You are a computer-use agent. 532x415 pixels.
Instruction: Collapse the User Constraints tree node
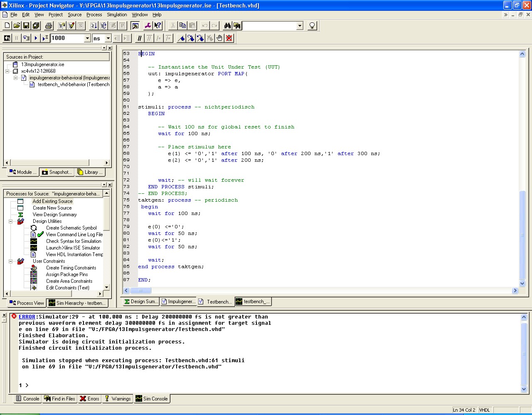point(10,261)
